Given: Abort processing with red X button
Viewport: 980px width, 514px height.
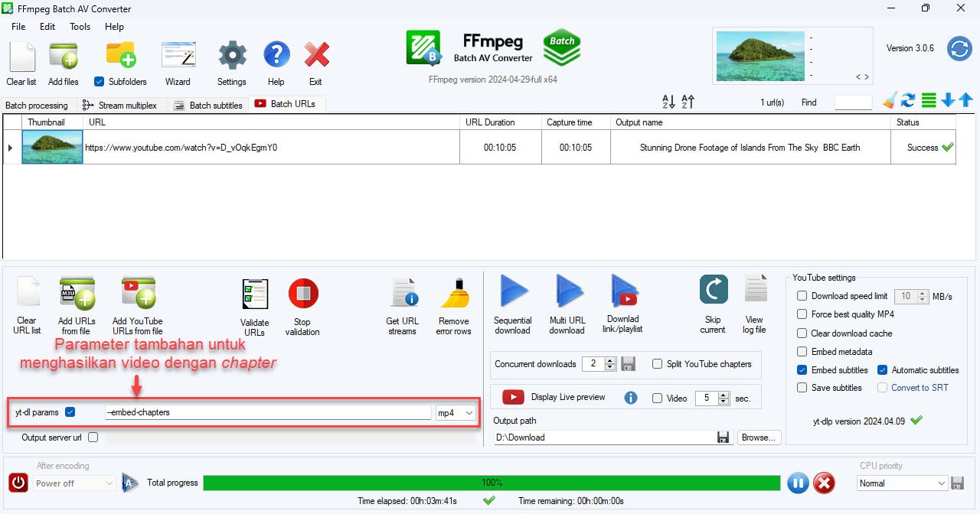Looking at the screenshot, I should [x=824, y=483].
